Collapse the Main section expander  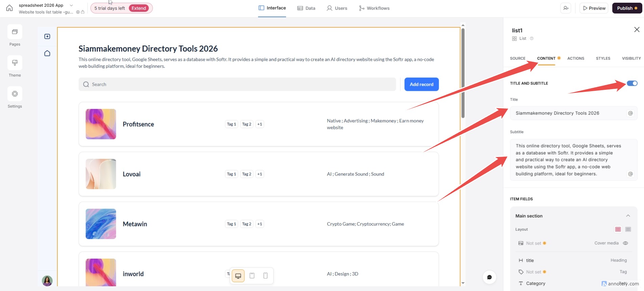[628, 216]
